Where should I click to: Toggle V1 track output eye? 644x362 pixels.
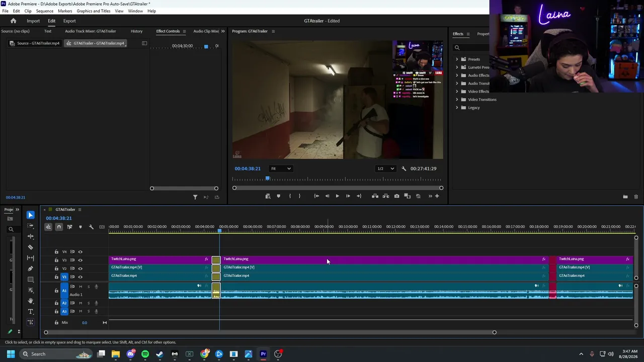(x=80, y=277)
